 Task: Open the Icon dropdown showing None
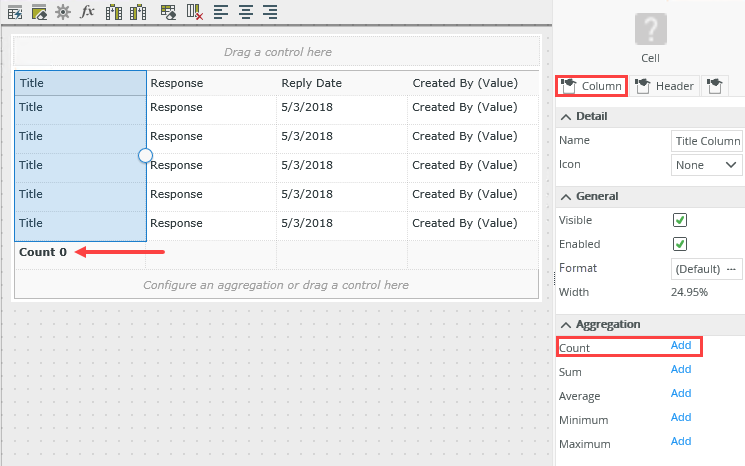(707, 165)
